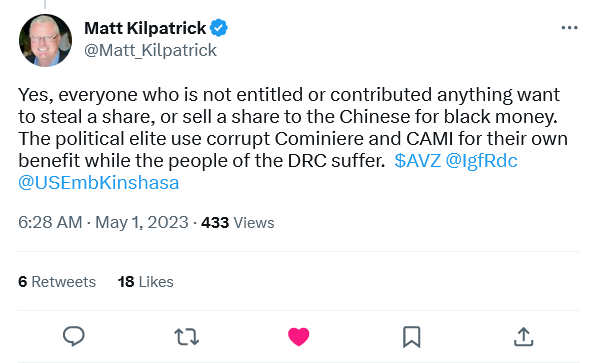
Task: Open the reply comment bubble icon
Action: 74,336
